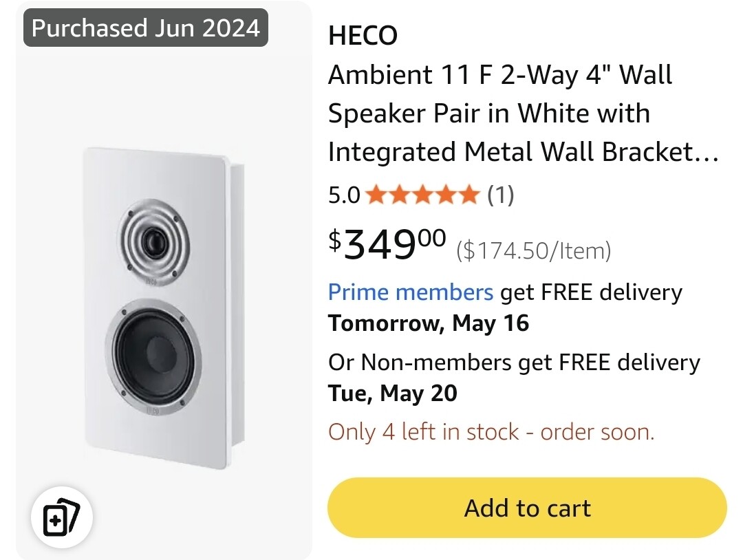The height and width of the screenshot is (560, 743).
Task: Open the white speaker product image
Action: [162, 308]
